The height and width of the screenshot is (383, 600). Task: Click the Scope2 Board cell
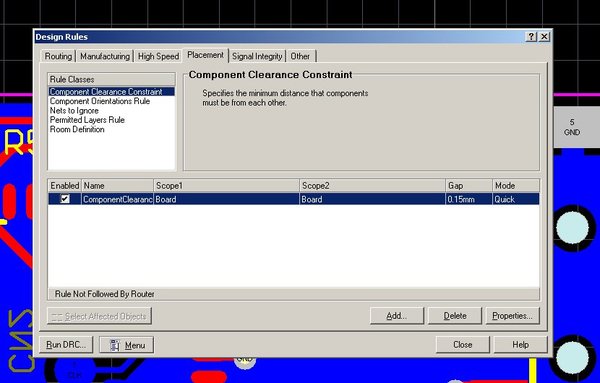point(373,199)
